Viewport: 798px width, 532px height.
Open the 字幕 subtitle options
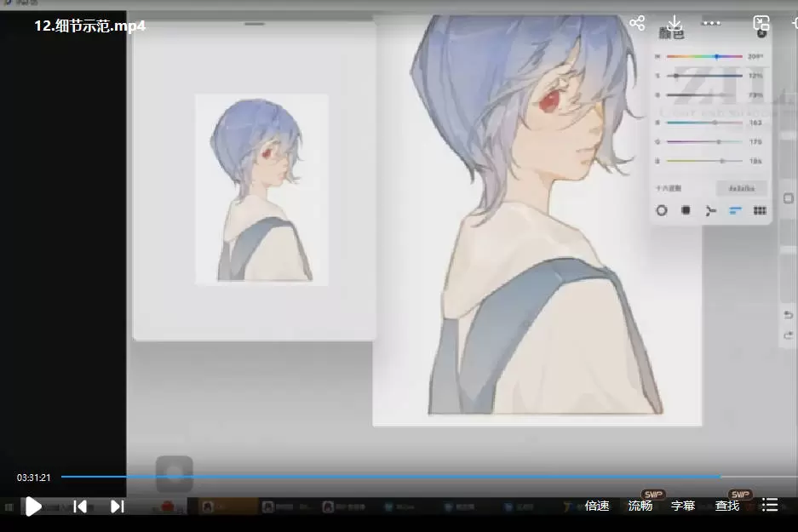tap(683, 506)
